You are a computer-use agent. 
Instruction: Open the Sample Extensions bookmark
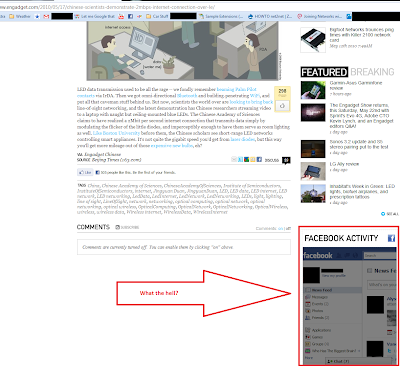click(221, 16)
